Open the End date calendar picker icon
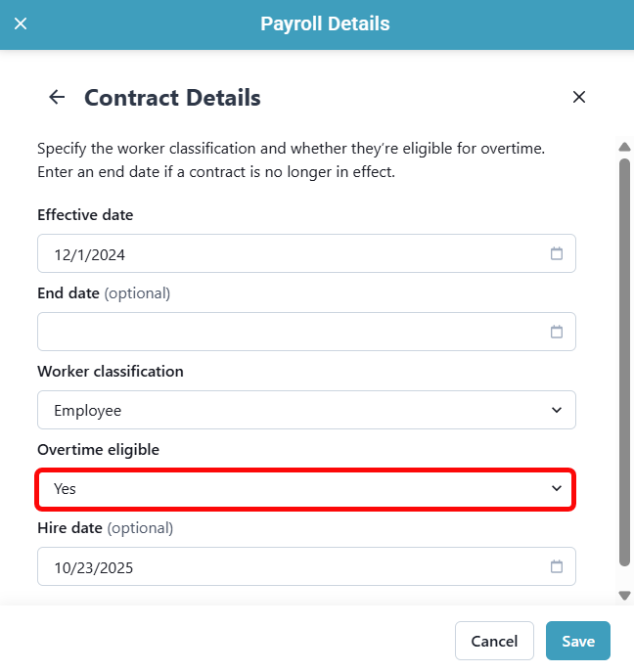 [556, 332]
